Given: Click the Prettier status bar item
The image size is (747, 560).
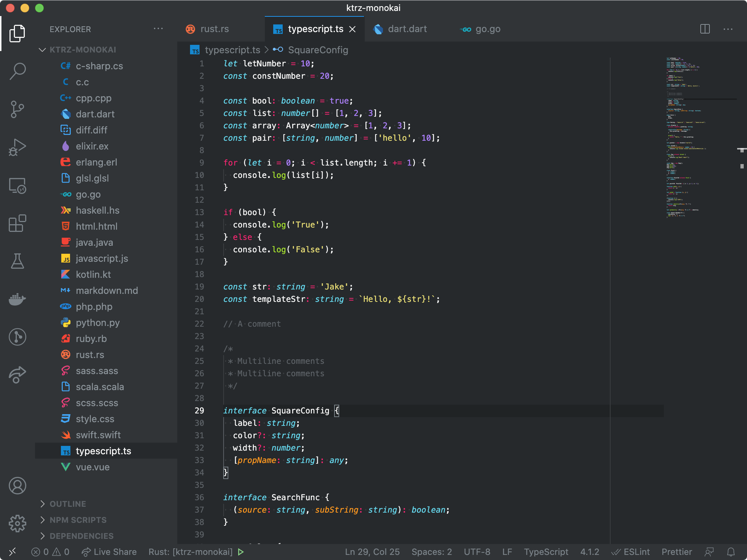Looking at the screenshot, I should click(677, 552).
